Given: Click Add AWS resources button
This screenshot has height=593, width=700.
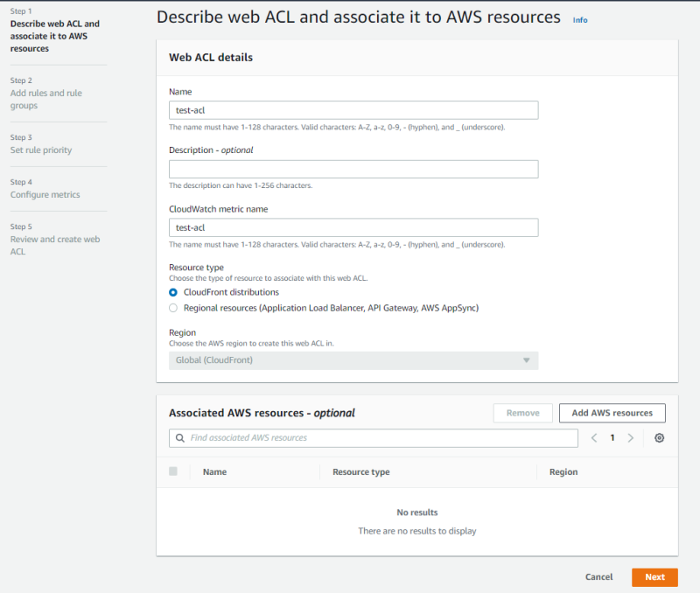Looking at the screenshot, I should 612,413.
